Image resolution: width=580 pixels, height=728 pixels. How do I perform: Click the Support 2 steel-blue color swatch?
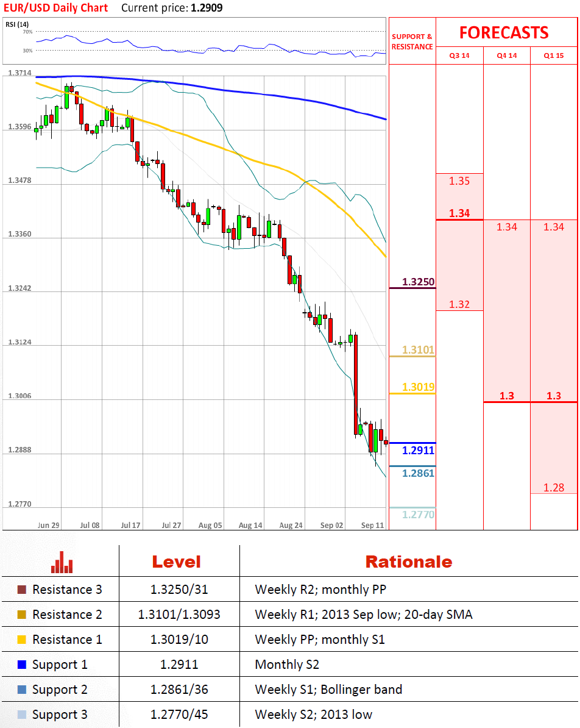22,690
